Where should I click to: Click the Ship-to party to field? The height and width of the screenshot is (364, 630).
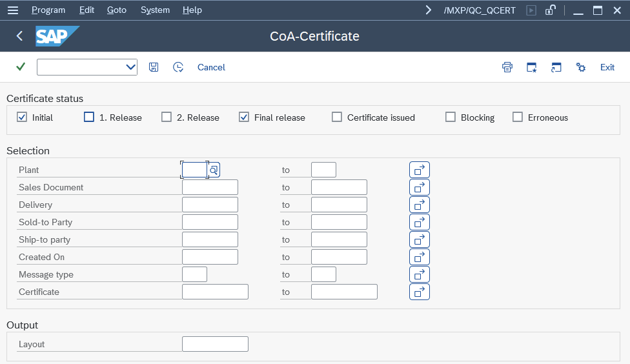pyautogui.click(x=339, y=240)
